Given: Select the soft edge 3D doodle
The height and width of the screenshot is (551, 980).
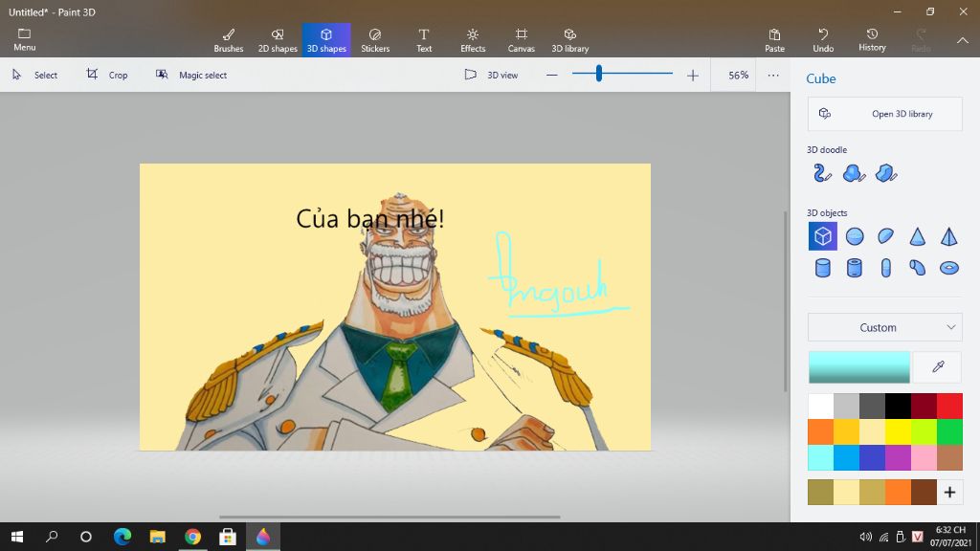Looking at the screenshot, I should [x=854, y=173].
